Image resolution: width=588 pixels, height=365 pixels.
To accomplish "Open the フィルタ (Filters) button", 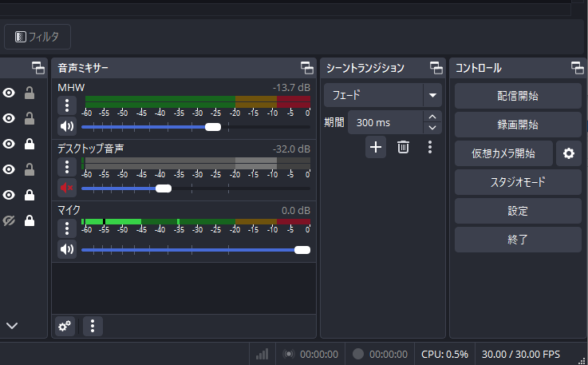I will 37,37.
